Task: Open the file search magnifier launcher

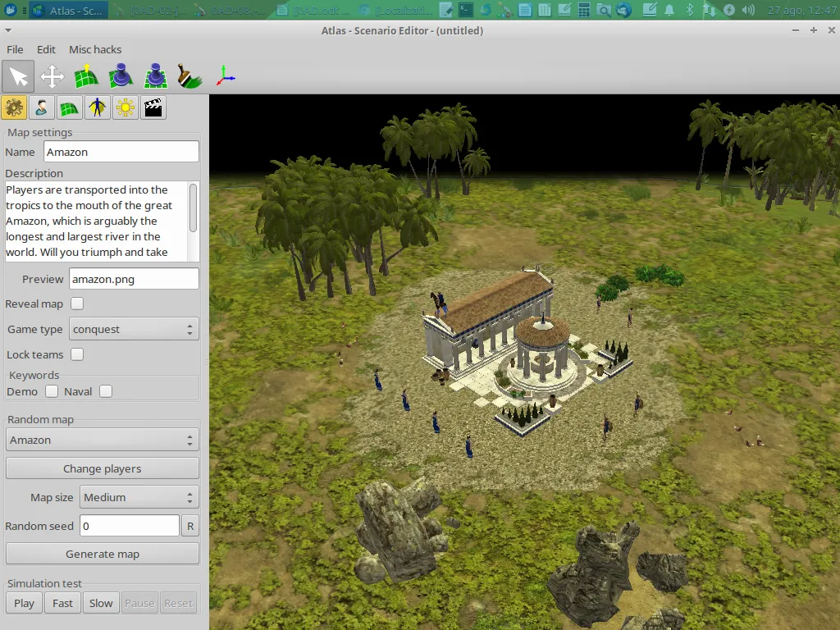Action: click(x=604, y=10)
